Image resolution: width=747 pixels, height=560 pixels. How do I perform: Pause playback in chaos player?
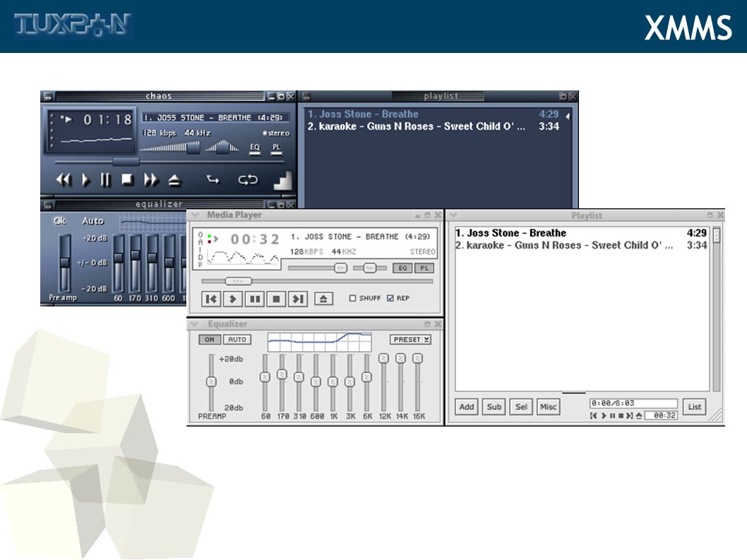[x=105, y=179]
